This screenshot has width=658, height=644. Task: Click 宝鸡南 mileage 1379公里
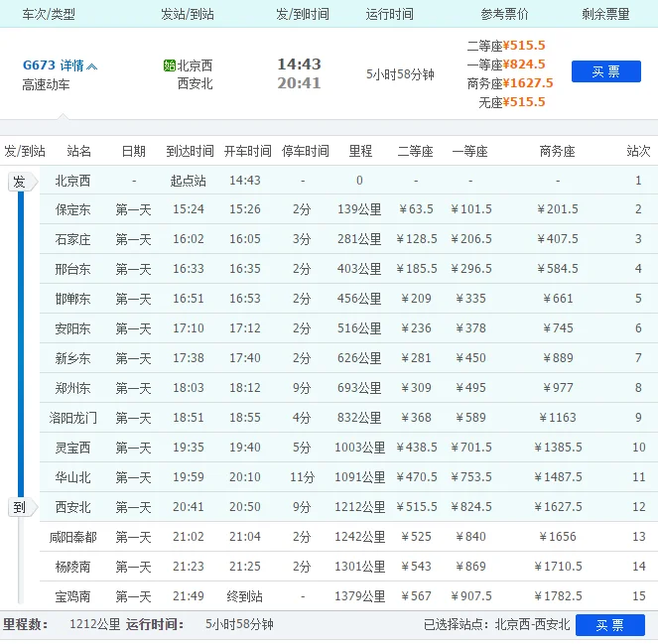pos(360,596)
